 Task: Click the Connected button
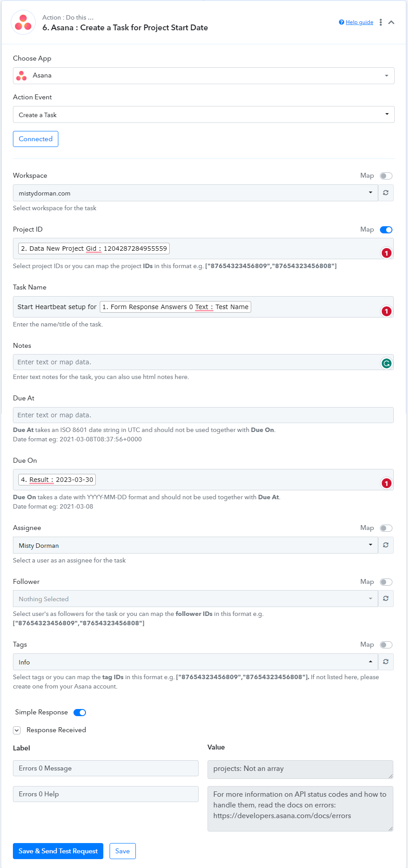[x=36, y=139]
